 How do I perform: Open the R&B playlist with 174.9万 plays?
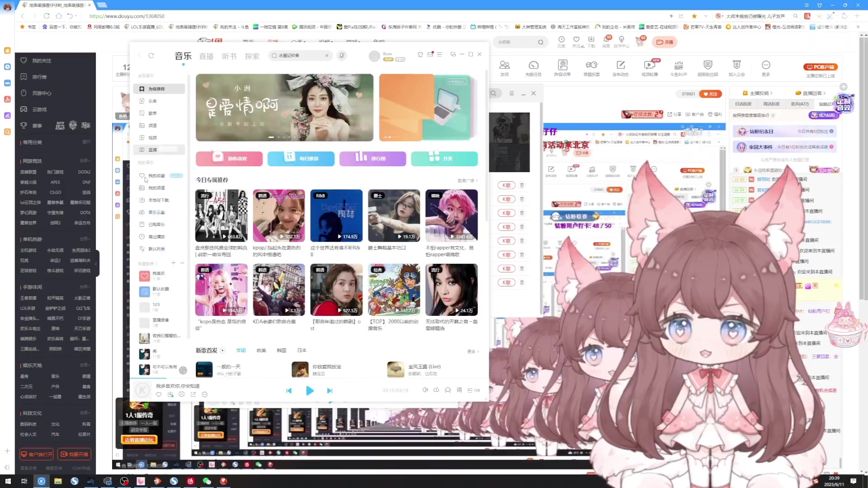(336, 216)
